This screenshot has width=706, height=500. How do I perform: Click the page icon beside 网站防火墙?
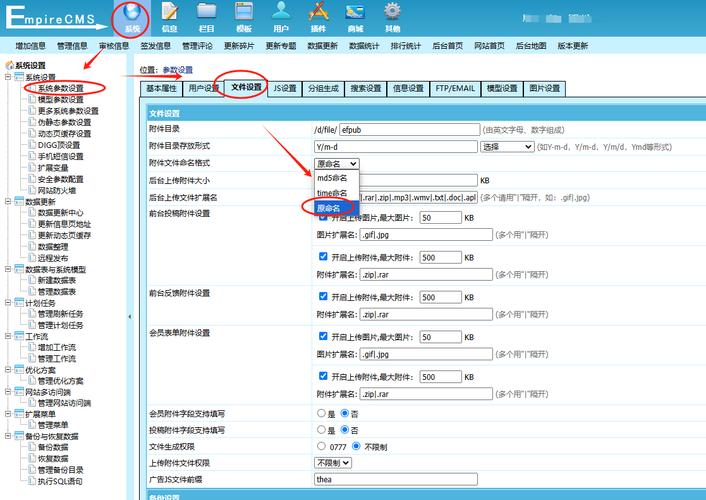pos(32,190)
